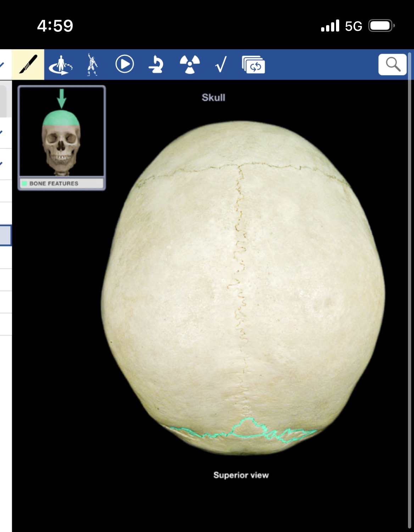Click the Bone Features legend label
414x532 pixels.
coord(54,183)
